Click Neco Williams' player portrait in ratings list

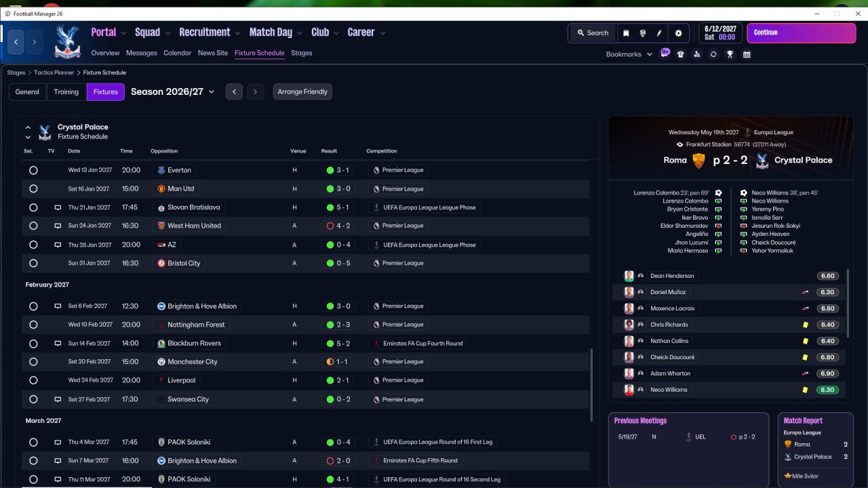tap(629, 390)
